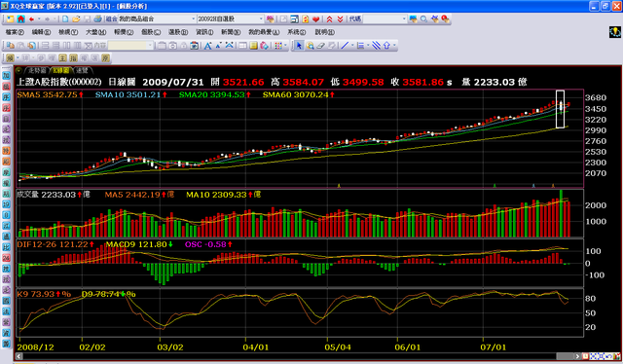
Task: Click the chart scrollbar right arrow
Action: 578,356
